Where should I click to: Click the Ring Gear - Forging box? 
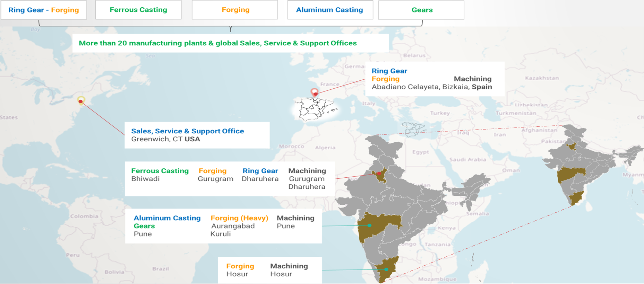44,10
